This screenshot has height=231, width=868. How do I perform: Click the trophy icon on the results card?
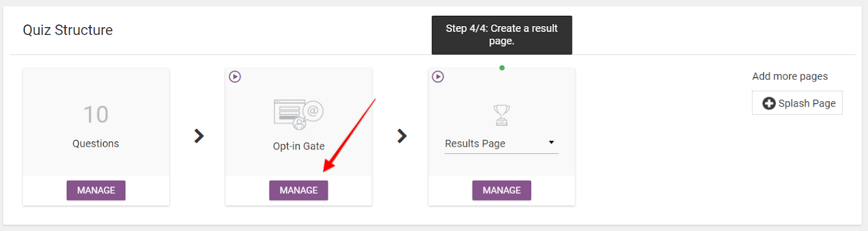501,115
